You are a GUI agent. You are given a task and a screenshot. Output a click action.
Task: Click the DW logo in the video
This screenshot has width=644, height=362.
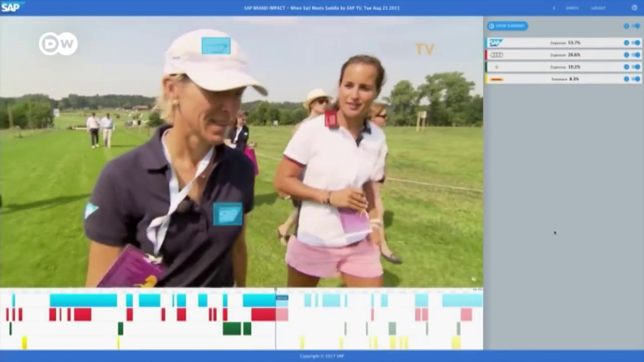click(58, 44)
